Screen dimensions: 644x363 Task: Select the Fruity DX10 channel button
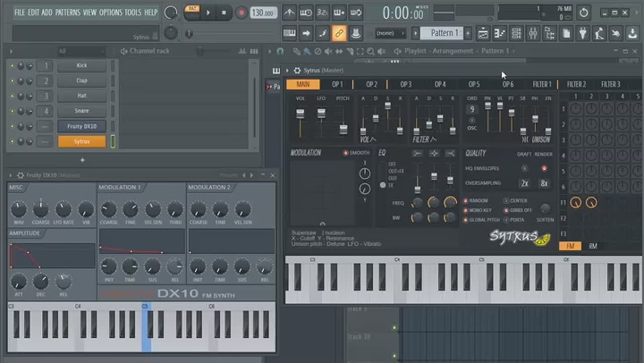click(x=82, y=126)
